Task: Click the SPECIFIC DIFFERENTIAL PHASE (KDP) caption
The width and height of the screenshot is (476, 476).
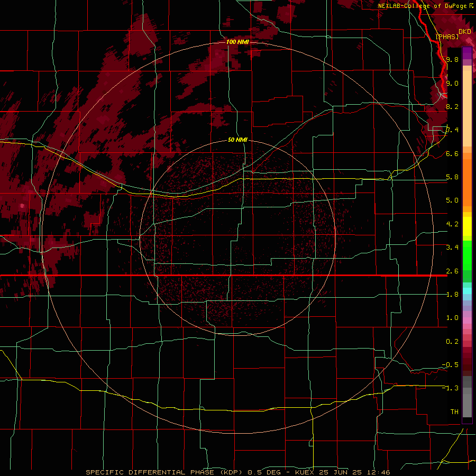Action: (164, 472)
